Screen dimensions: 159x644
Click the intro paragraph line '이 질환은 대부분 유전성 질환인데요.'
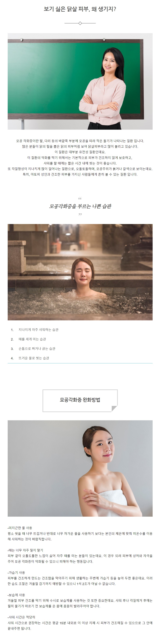(x=80, y=152)
